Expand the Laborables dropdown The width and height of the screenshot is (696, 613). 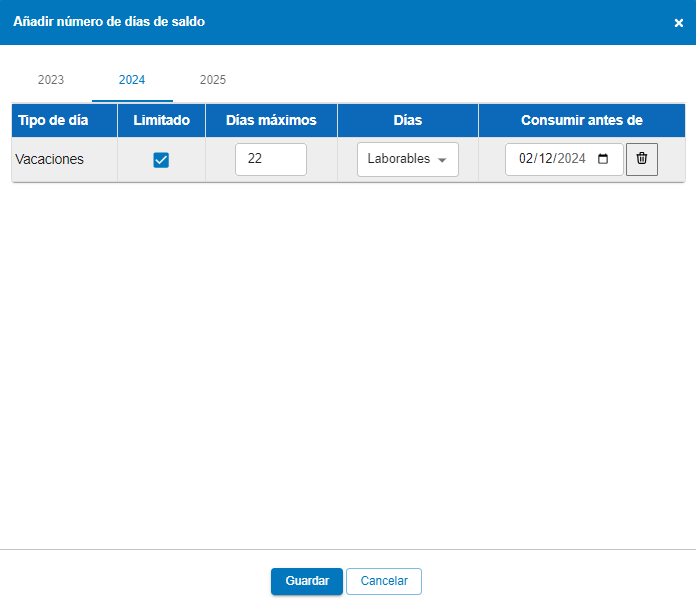click(x=407, y=159)
